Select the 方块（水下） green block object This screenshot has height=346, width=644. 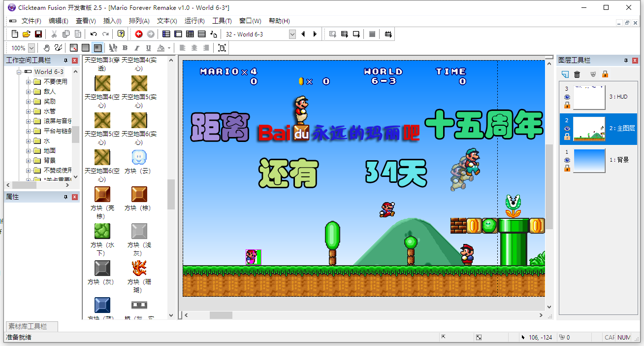[x=102, y=240]
